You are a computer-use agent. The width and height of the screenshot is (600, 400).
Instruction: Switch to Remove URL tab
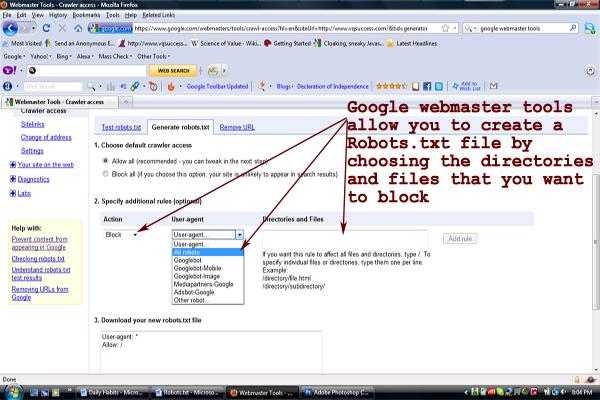(237, 127)
